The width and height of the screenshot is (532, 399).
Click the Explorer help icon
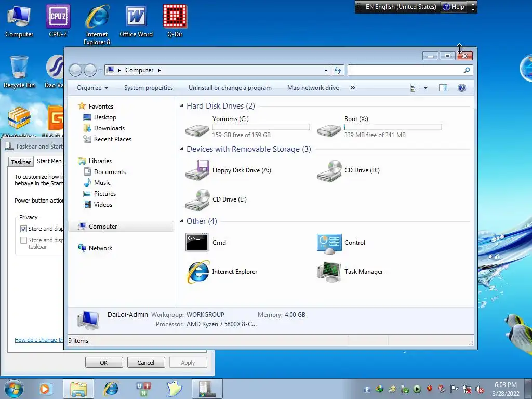point(461,88)
